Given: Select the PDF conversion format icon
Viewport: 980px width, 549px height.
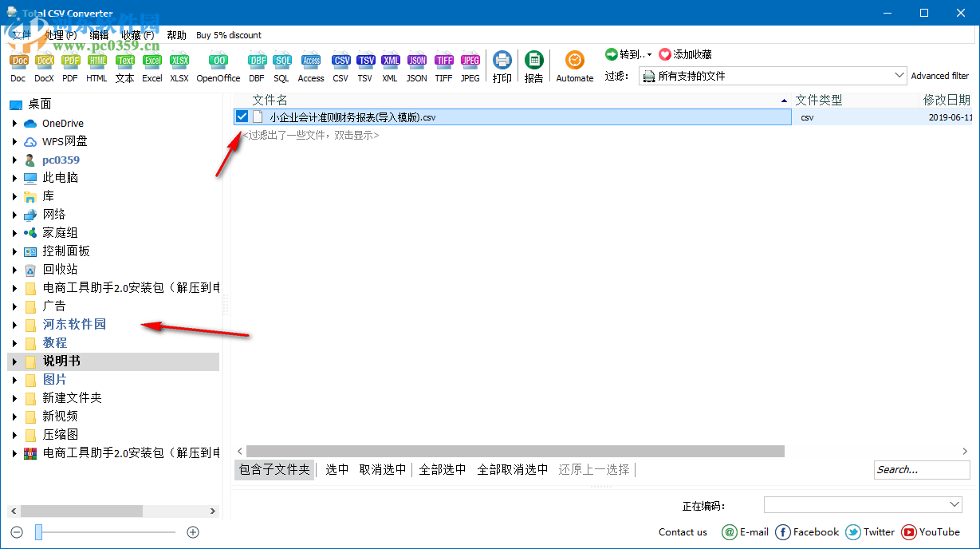Looking at the screenshot, I should 70,60.
